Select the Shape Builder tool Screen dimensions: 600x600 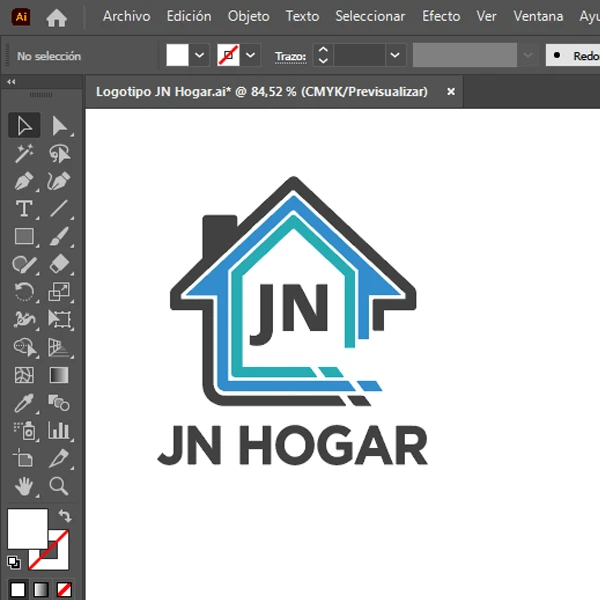(24, 347)
